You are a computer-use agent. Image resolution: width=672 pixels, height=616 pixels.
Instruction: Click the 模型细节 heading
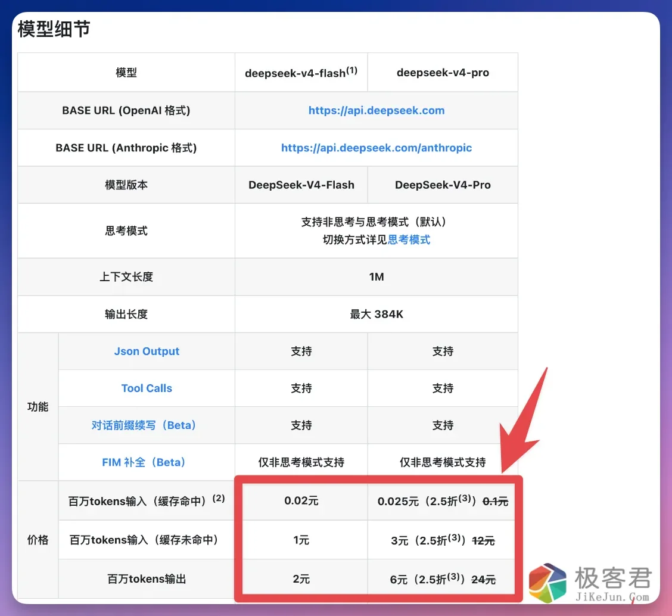(x=54, y=29)
